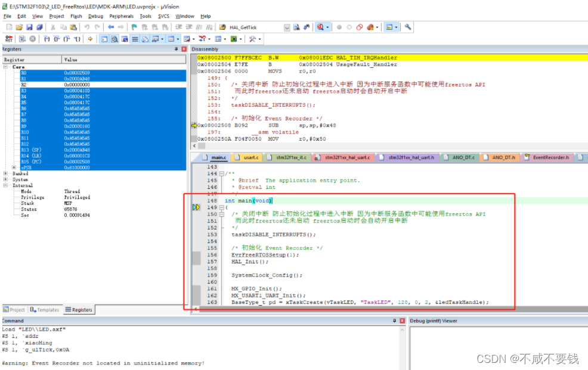588x370 pixels.
Task: Open a Memory window from the toolbar
Action: (171, 39)
